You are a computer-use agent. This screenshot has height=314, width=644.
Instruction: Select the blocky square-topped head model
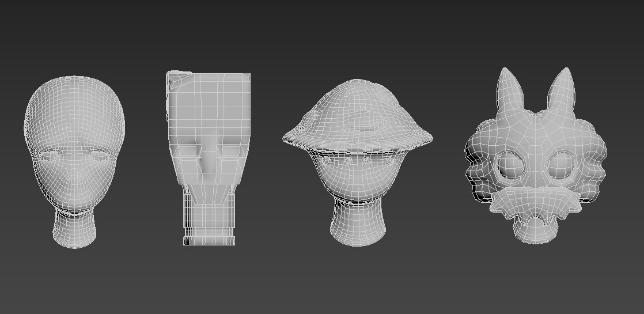pyautogui.click(x=209, y=158)
